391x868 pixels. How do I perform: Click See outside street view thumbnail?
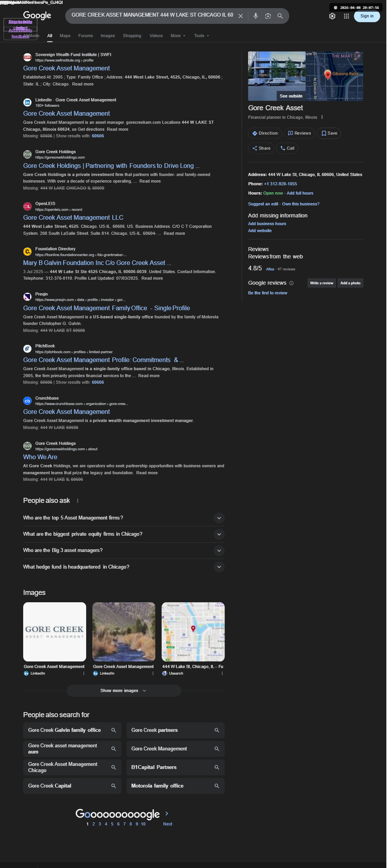pyautogui.click(x=277, y=76)
